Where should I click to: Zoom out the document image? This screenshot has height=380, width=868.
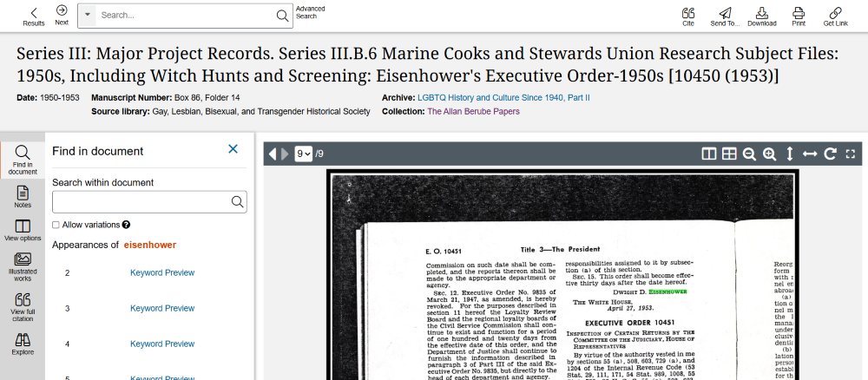(x=749, y=154)
